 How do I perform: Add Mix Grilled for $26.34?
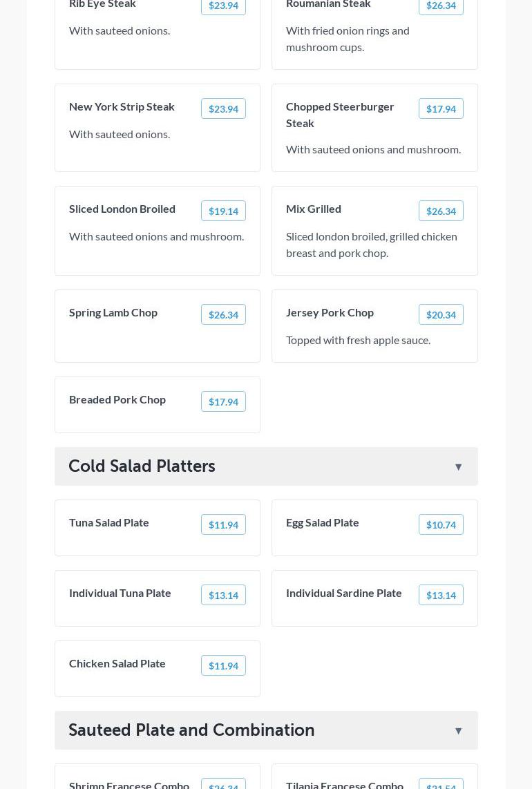[441, 211]
